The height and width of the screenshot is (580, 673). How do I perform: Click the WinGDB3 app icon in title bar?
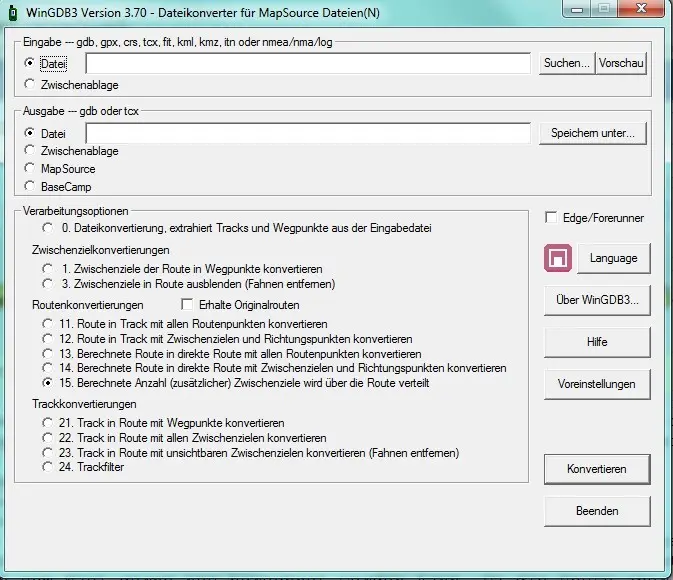click(13, 13)
